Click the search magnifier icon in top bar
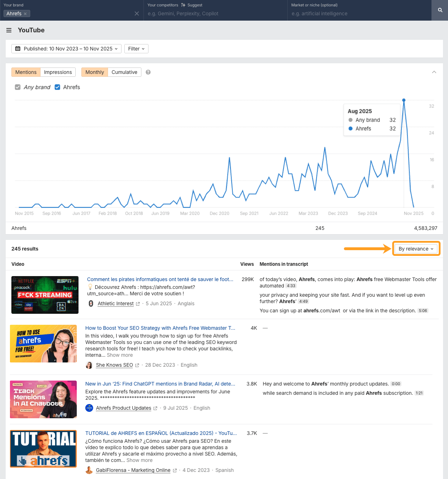The height and width of the screenshot is (479, 448). 439,10
